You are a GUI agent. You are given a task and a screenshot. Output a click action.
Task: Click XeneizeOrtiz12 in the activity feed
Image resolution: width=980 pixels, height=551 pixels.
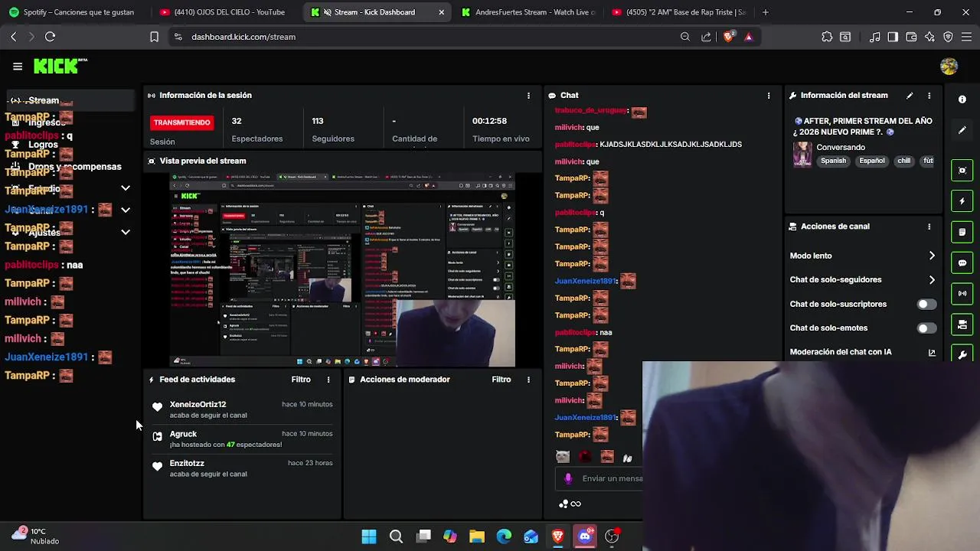coord(198,404)
